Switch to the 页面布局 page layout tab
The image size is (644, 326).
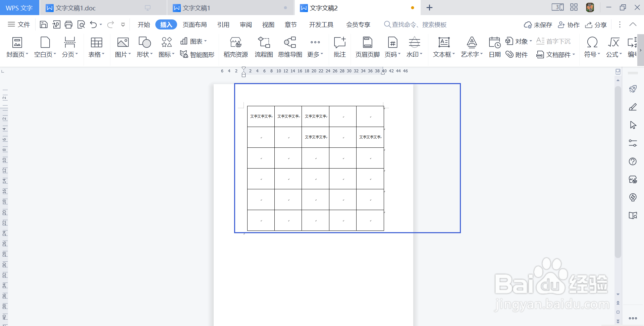tap(195, 24)
